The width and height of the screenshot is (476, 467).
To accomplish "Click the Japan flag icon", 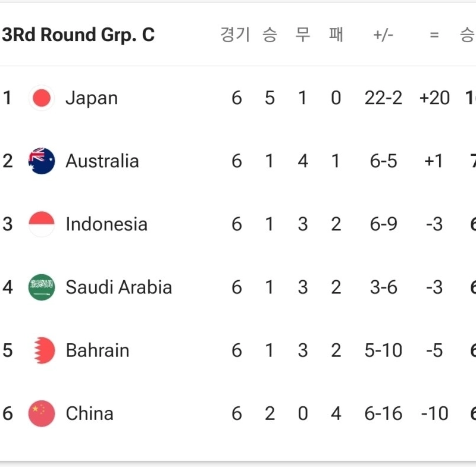I will point(42,98).
